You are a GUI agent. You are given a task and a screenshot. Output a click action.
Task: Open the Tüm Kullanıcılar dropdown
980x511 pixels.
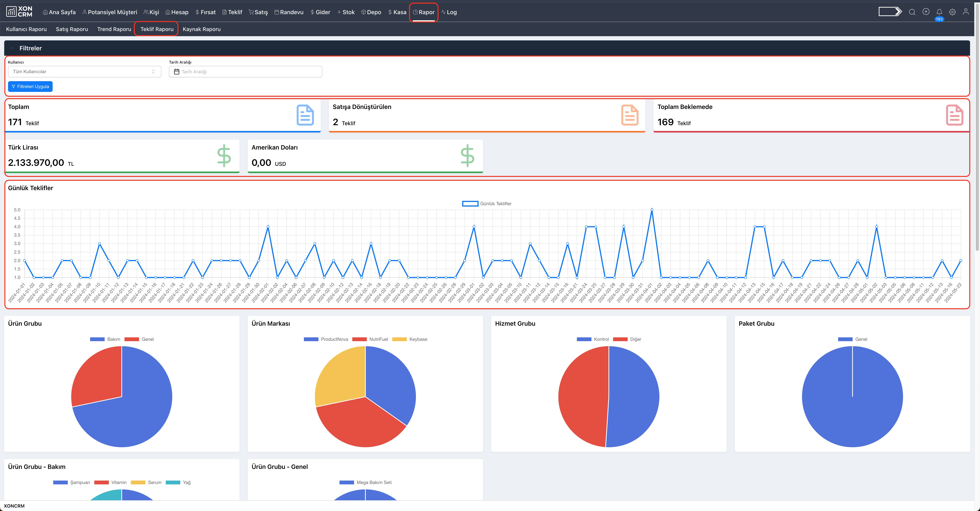pos(84,72)
